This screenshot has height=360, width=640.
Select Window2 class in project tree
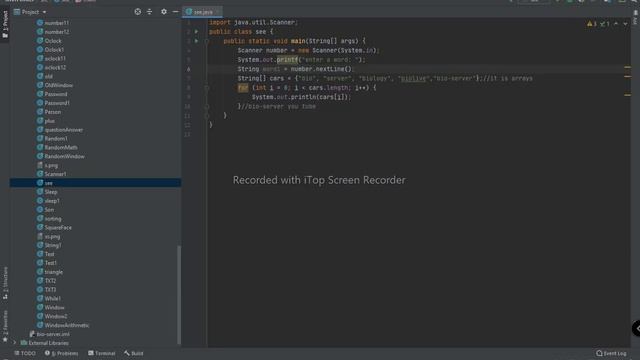tap(52, 316)
